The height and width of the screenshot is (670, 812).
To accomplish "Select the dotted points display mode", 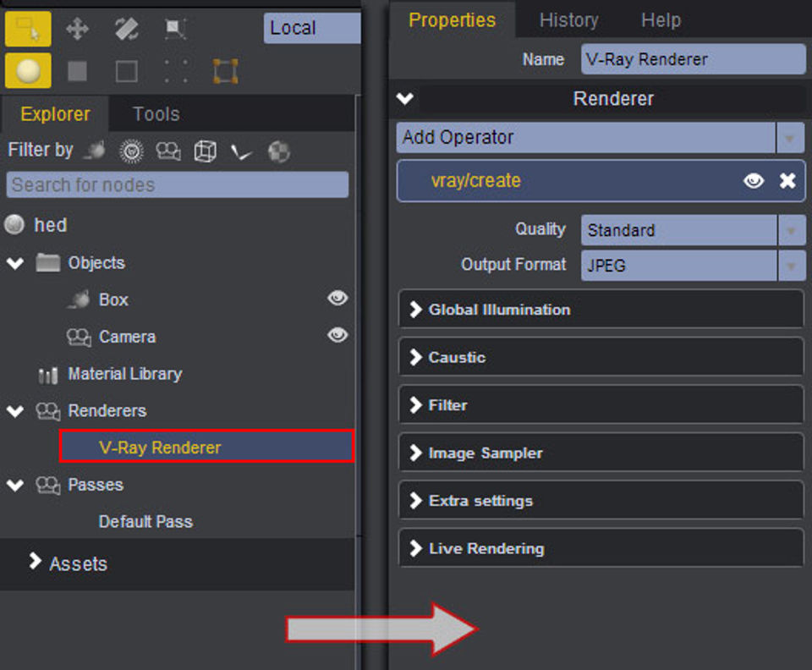I will 176,71.
